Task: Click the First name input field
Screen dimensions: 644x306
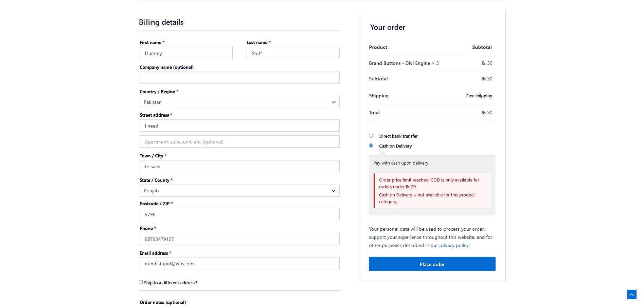Action: [186, 53]
